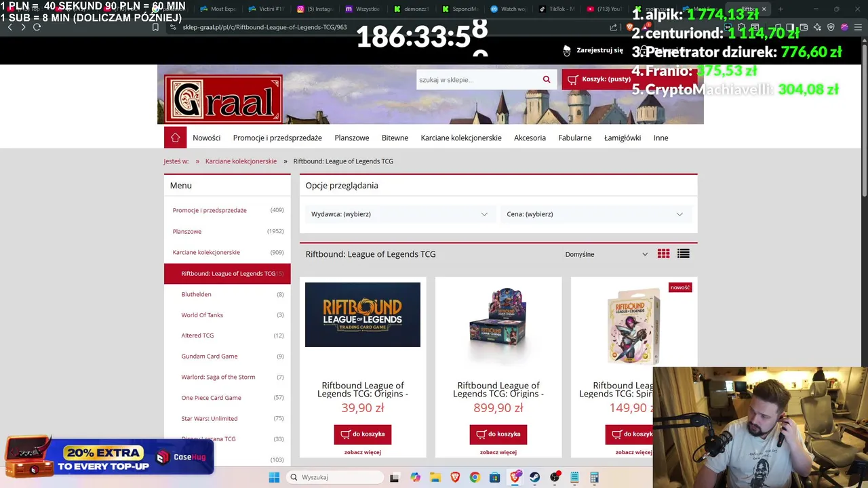Open Akcesoria navigation menu
The height and width of the screenshot is (488, 868).
(530, 138)
